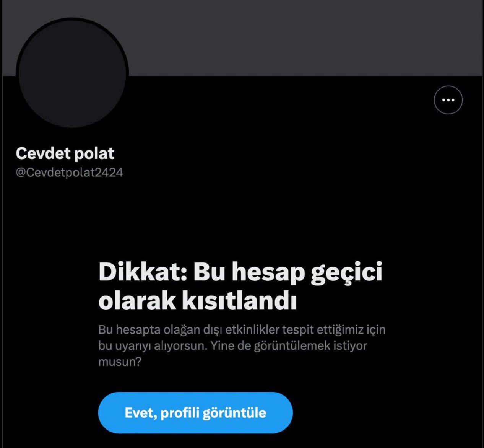The width and height of the screenshot is (484, 448).
Task: Click the word 'musun?' ending the description
Action: 120,362
